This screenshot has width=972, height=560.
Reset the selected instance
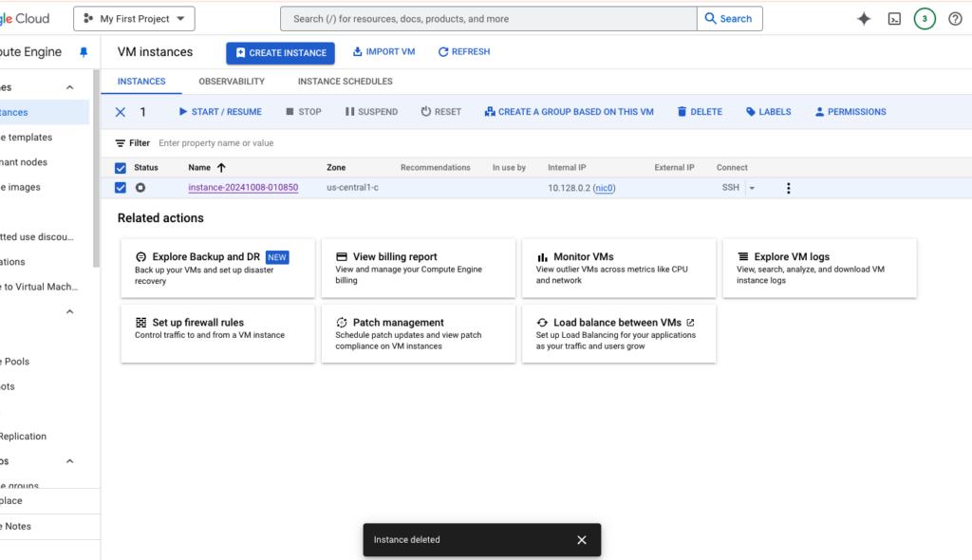440,112
